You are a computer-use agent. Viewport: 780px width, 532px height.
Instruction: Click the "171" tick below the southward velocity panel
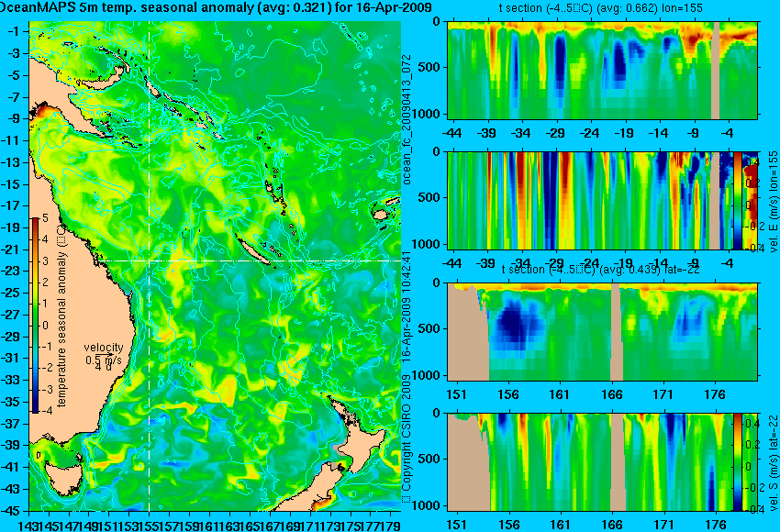coord(663,525)
